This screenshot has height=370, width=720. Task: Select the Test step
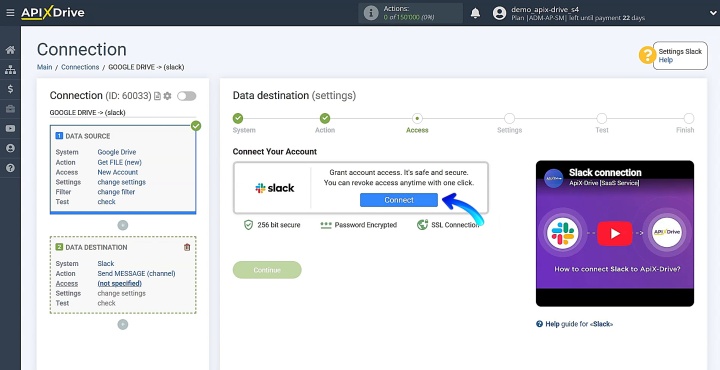(x=602, y=118)
